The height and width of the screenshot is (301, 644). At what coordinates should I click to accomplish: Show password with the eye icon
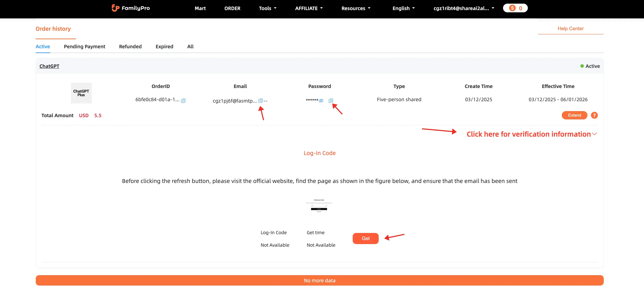321,101
